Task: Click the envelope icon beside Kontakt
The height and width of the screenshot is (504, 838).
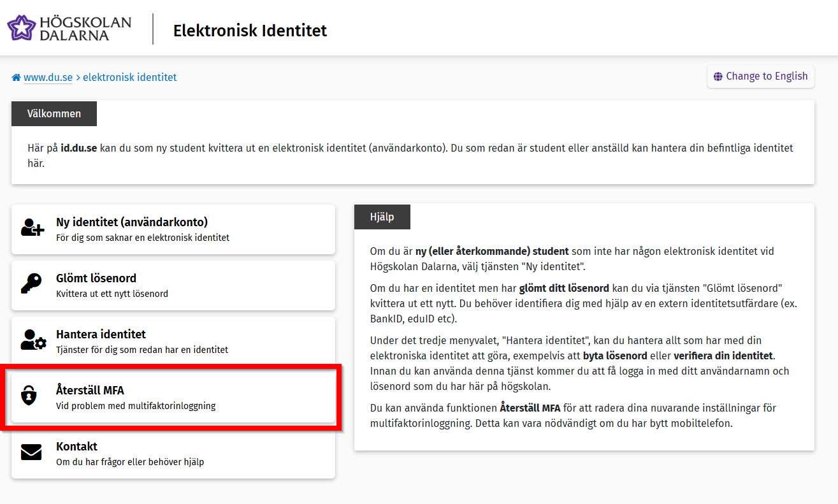Action: tap(32, 452)
